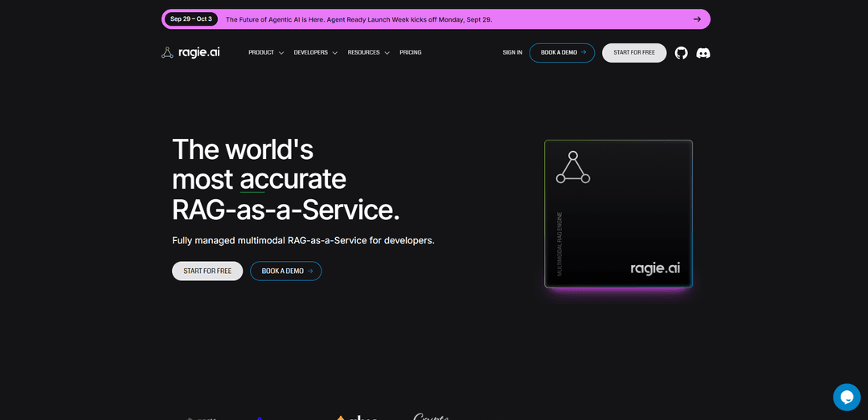Click Book a Demo in the header
The height and width of the screenshot is (420, 868).
point(562,52)
